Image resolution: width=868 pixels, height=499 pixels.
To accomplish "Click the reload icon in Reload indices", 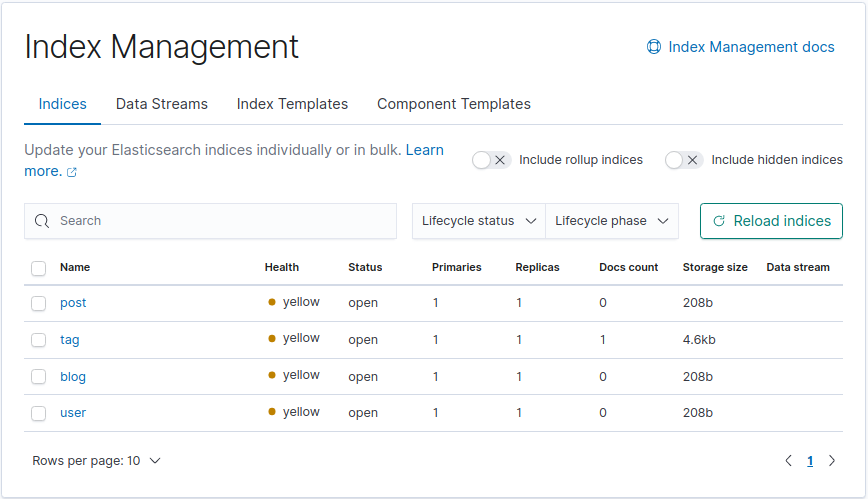I will coord(719,221).
